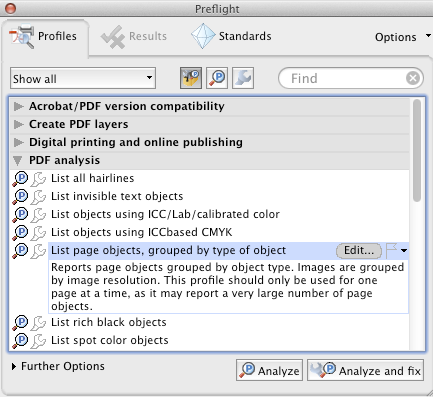Select List objects using ICC/Lab/calibrated color
Viewport: 433px width, 397px height.
165,214
